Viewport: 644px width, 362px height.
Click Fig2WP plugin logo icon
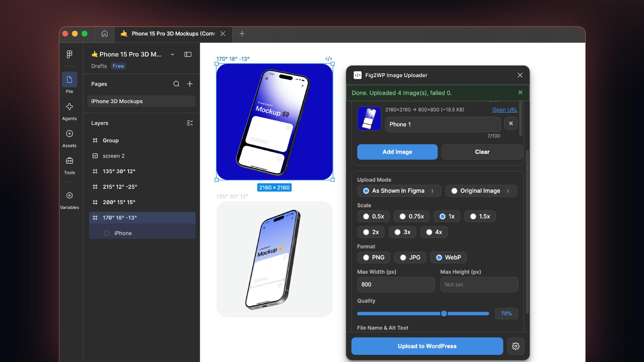coord(358,75)
